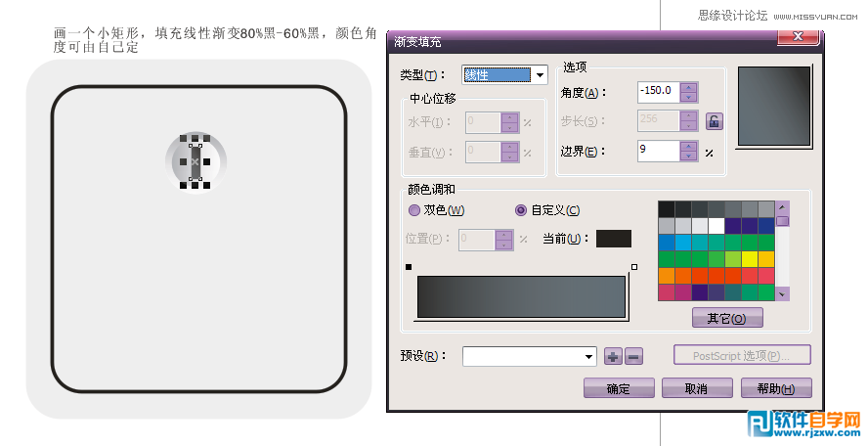The height and width of the screenshot is (446, 868).
Task: Open the 类型 dropdown list
Action: coord(540,75)
